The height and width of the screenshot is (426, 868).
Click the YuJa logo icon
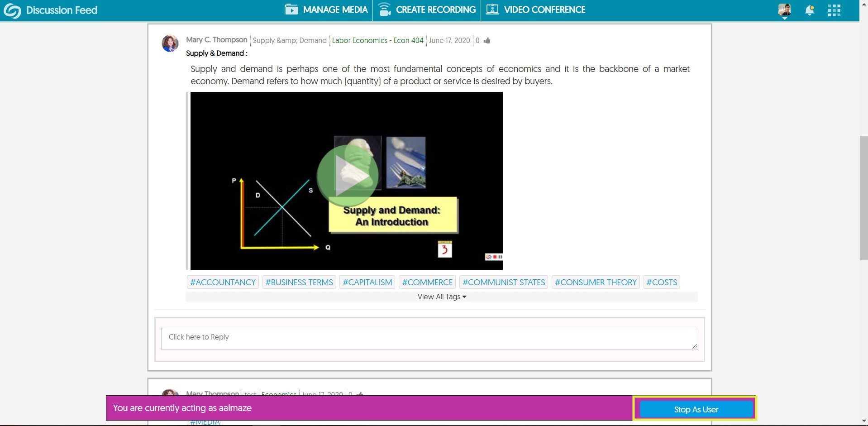click(x=12, y=10)
